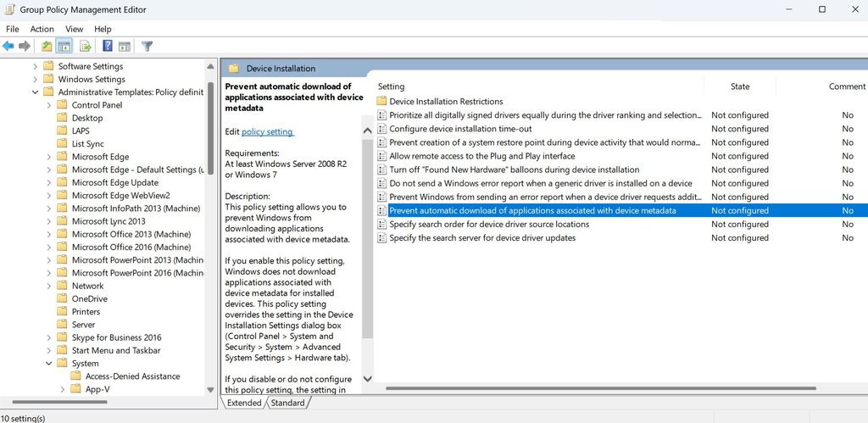Screen dimensions: 868x423
Task: Toggle Show/Hide Console Tree toolbar icon
Action: pyautogui.click(x=64, y=46)
